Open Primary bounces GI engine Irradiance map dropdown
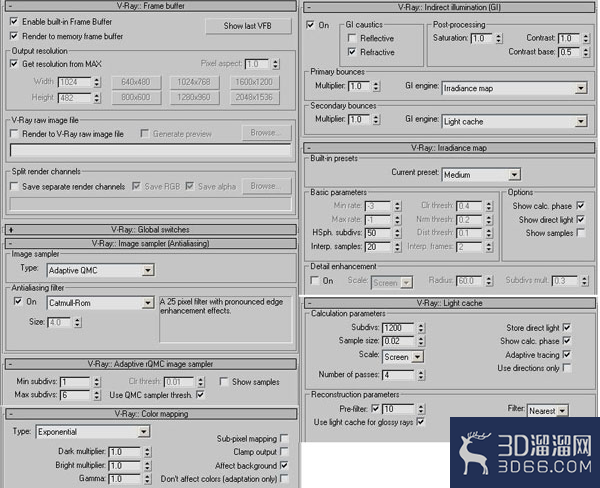 515,88
